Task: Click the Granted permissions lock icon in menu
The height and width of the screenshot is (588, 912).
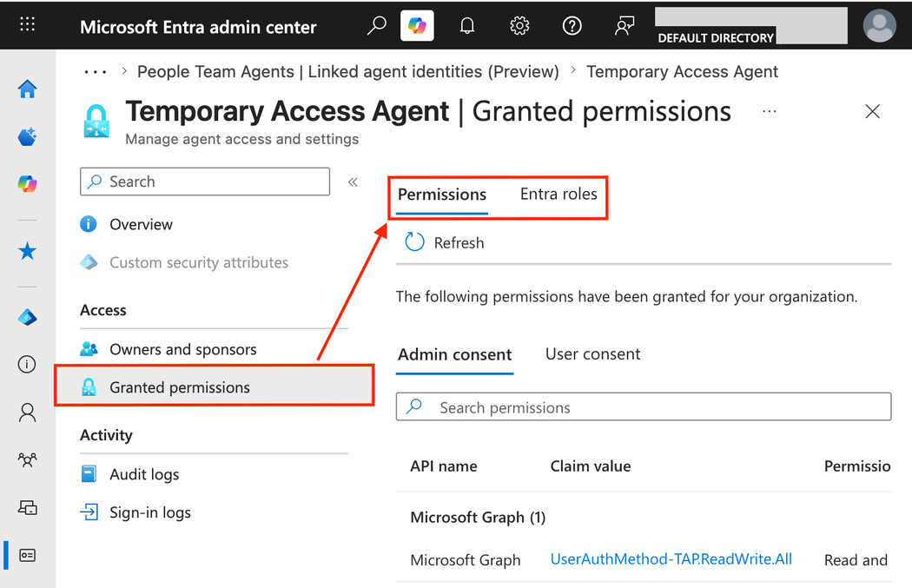Action: (89, 387)
